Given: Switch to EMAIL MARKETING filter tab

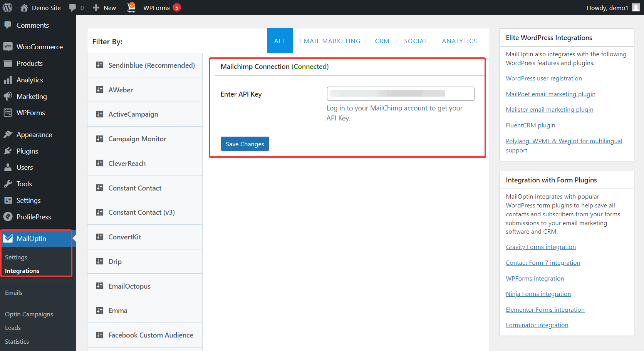Looking at the screenshot, I should (330, 41).
